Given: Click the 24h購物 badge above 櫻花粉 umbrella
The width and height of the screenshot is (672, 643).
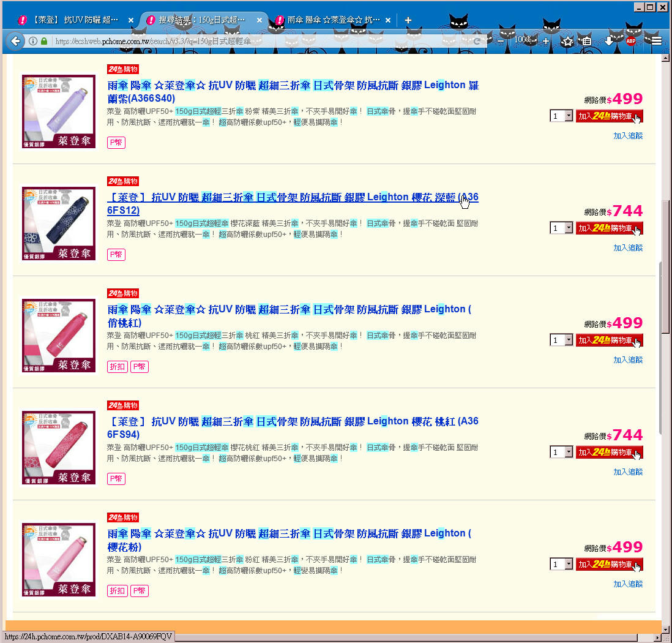Looking at the screenshot, I should tap(123, 517).
